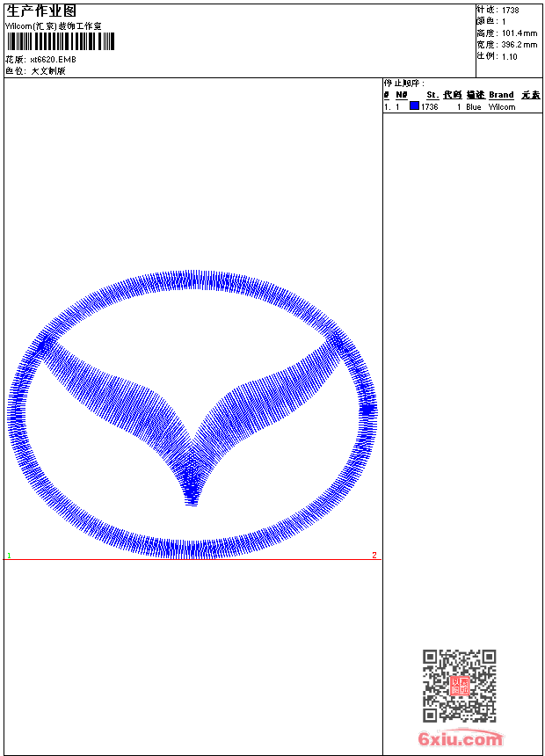The image size is (545, 756).
Task: Click the Wilcom studio name line
Action: 54,26
